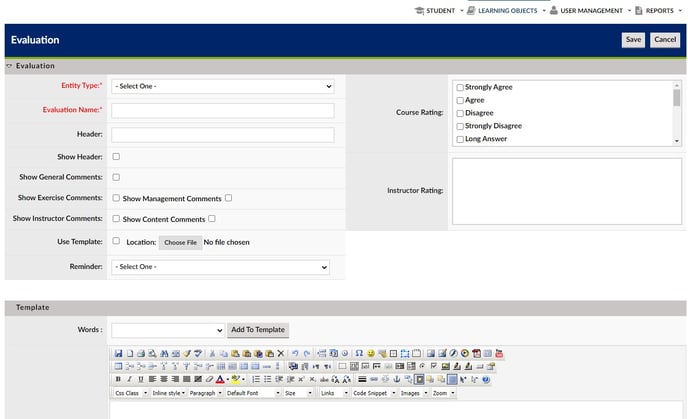
Task: Click the YouTube video insert icon
Action: point(499,354)
